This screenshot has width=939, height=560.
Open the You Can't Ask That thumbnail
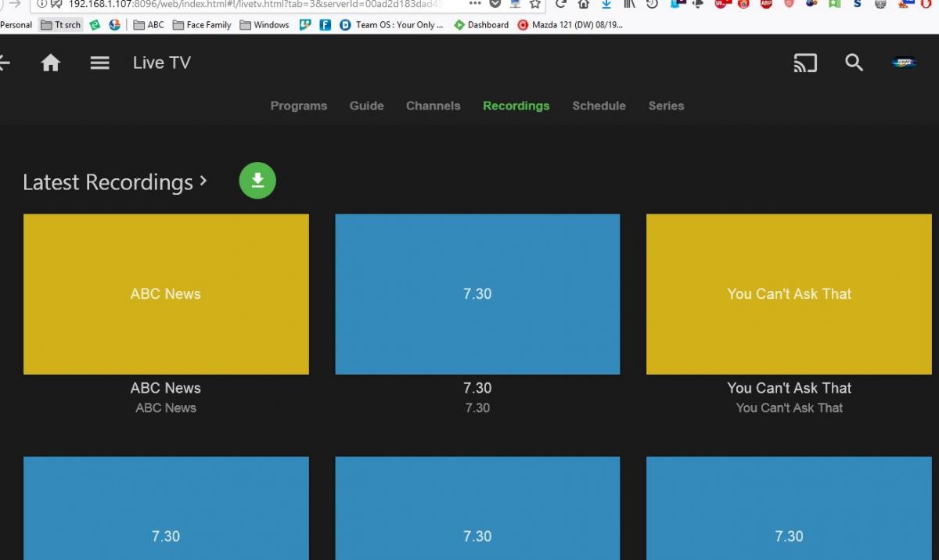tap(789, 294)
